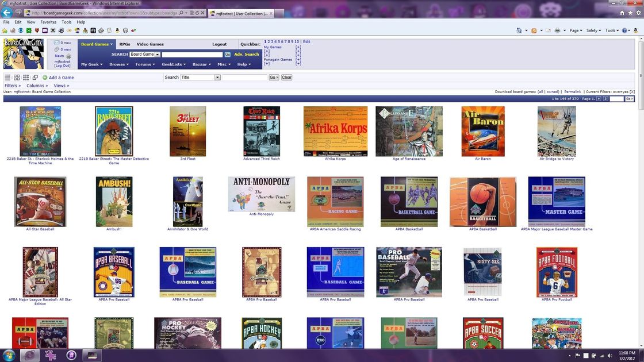Open the Video Games tab

(150, 44)
